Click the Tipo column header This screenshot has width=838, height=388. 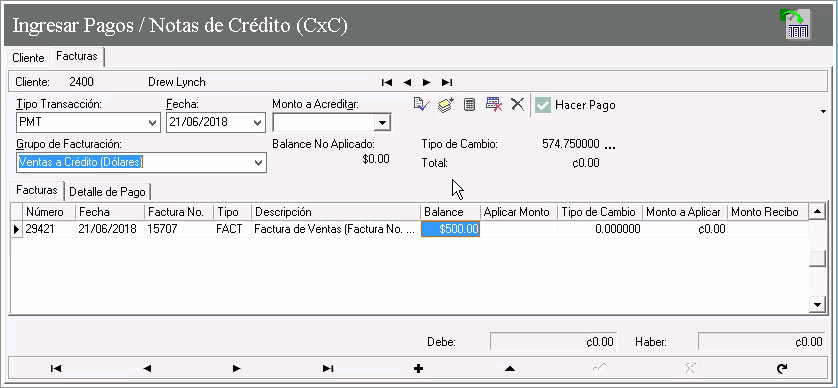tap(232, 212)
